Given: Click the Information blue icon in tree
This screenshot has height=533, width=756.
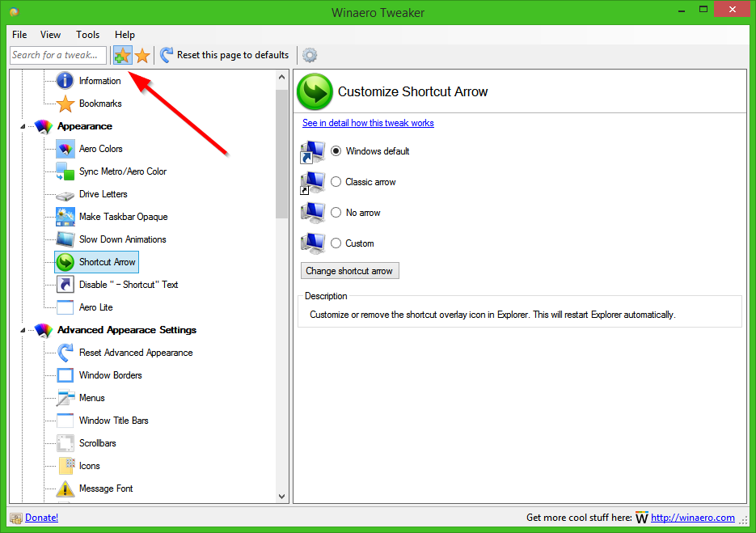Looking at the screenshot, I should [65, 81].
